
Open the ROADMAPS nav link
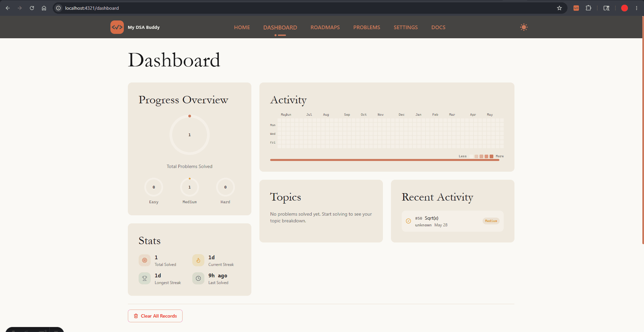click(325, 27)
